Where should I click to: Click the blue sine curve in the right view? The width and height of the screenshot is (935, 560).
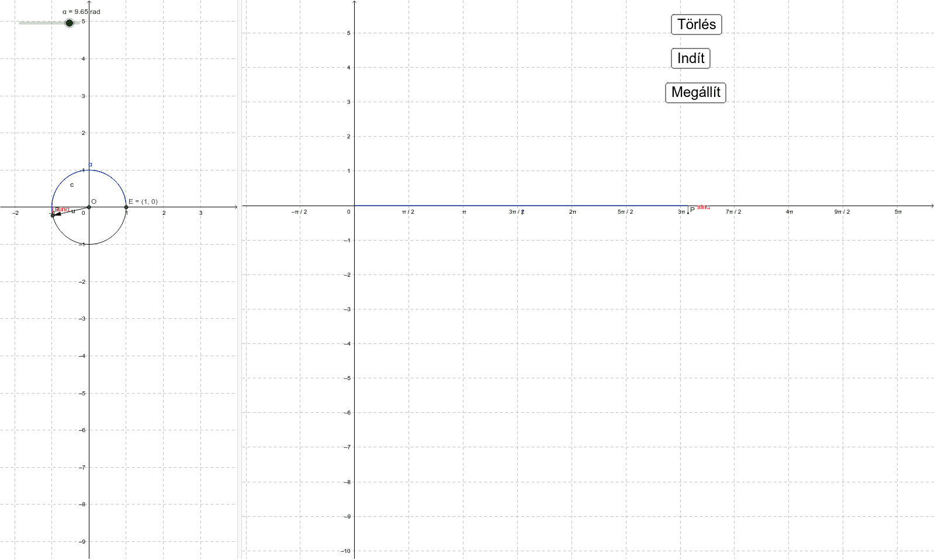click(x=526, y=206)
